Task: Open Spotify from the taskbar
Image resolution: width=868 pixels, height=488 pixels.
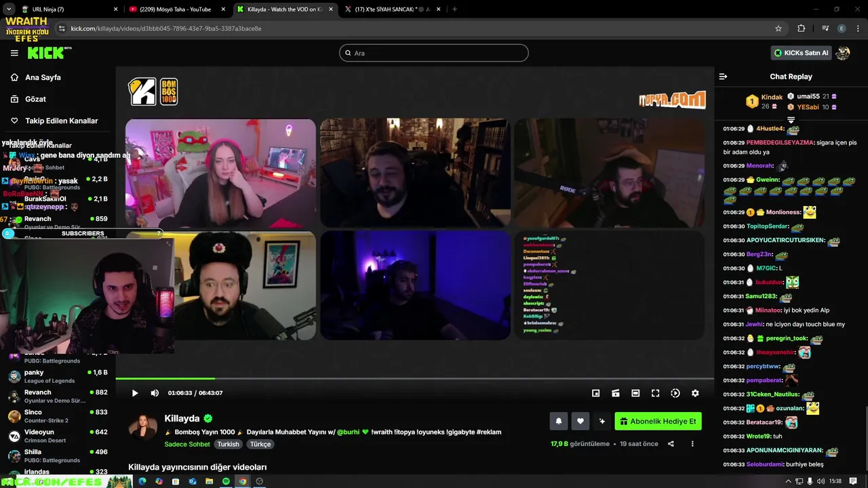Action: tap(226, 481)
